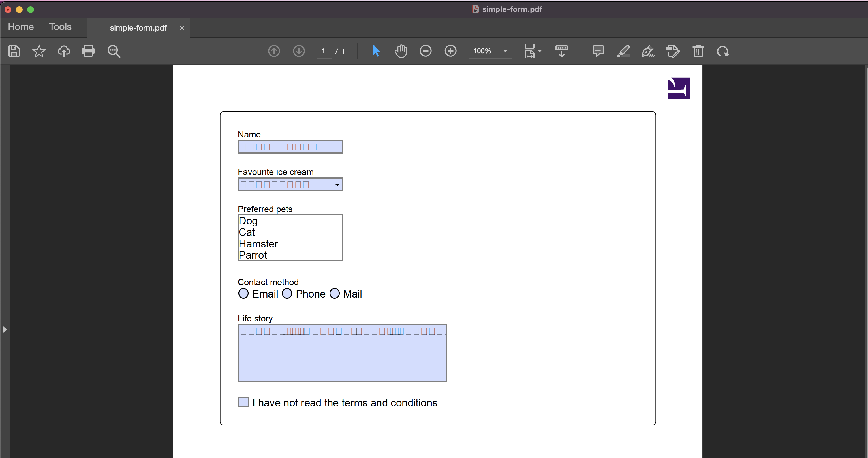Select Hamster in Preferred pets list

[258, 243]
